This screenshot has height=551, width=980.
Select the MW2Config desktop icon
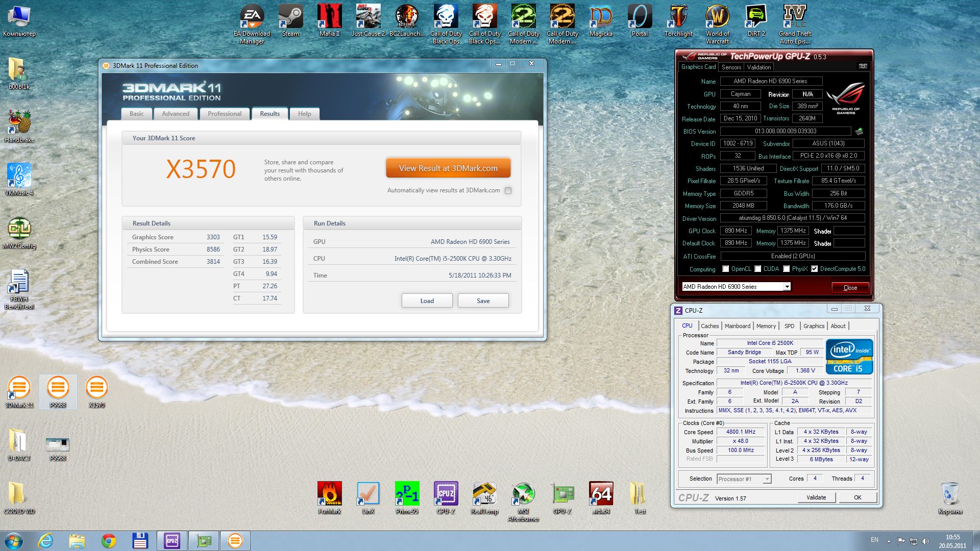pyautogui.click(x=19, y=232)
